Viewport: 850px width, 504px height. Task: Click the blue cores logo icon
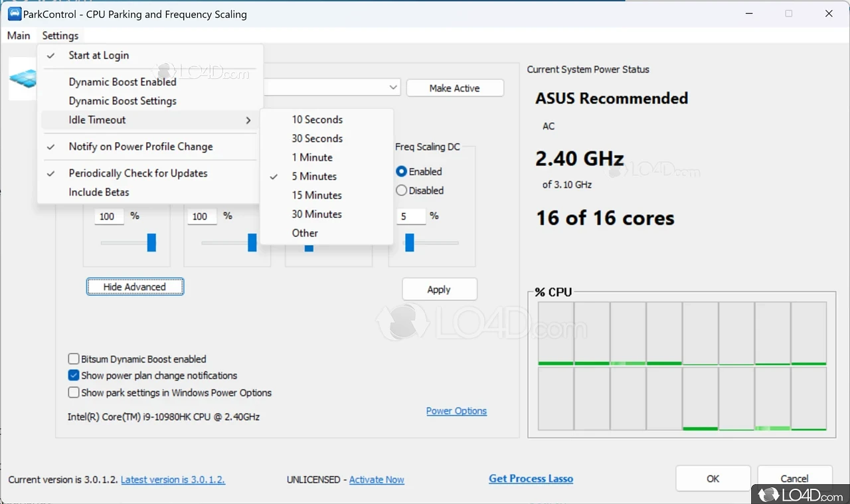coord(23,78)
